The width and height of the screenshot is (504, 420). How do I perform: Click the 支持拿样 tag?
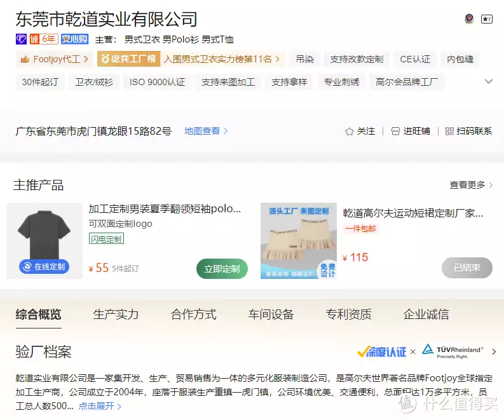tap(289, 82)
